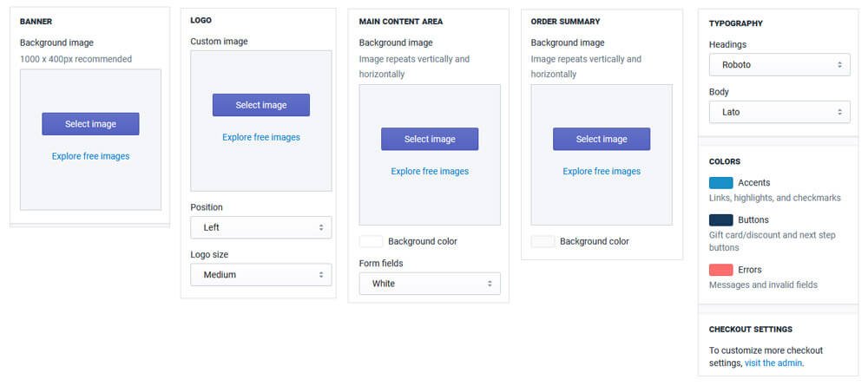Follow the visit the admin link

[773, 363]
